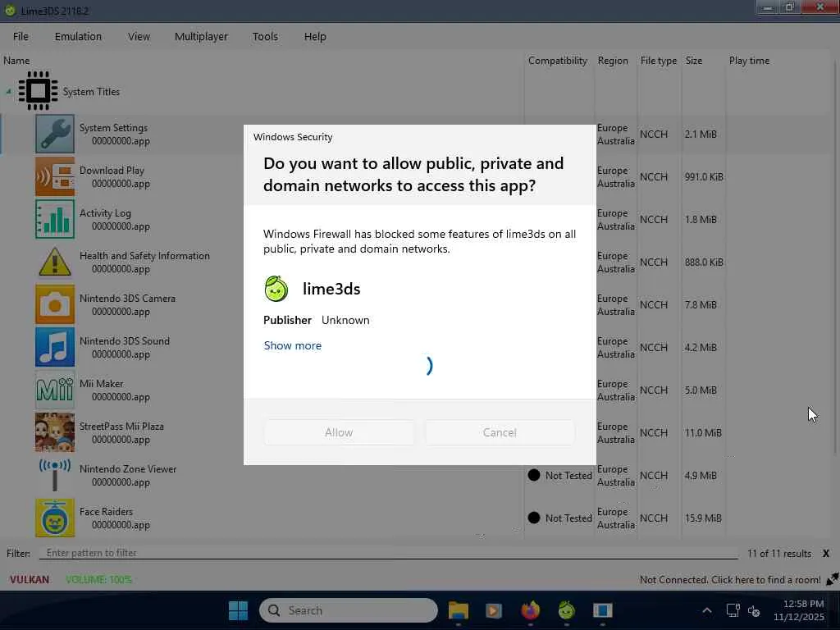Sort by the Region column header

(x=613, y=61)
